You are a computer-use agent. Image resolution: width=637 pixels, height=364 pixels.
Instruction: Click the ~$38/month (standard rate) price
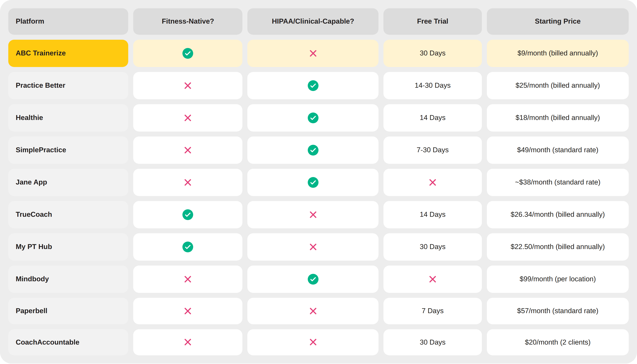[558, 182]
